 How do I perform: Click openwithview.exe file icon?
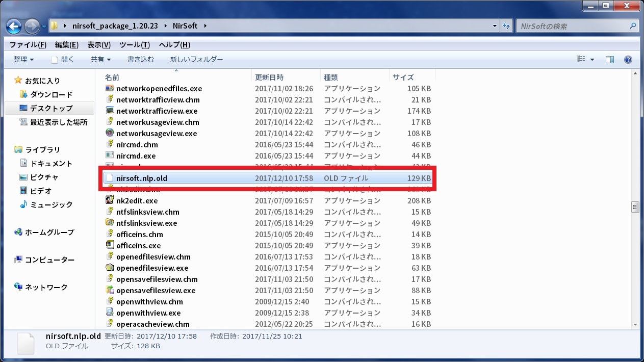(x=109, y=313)
